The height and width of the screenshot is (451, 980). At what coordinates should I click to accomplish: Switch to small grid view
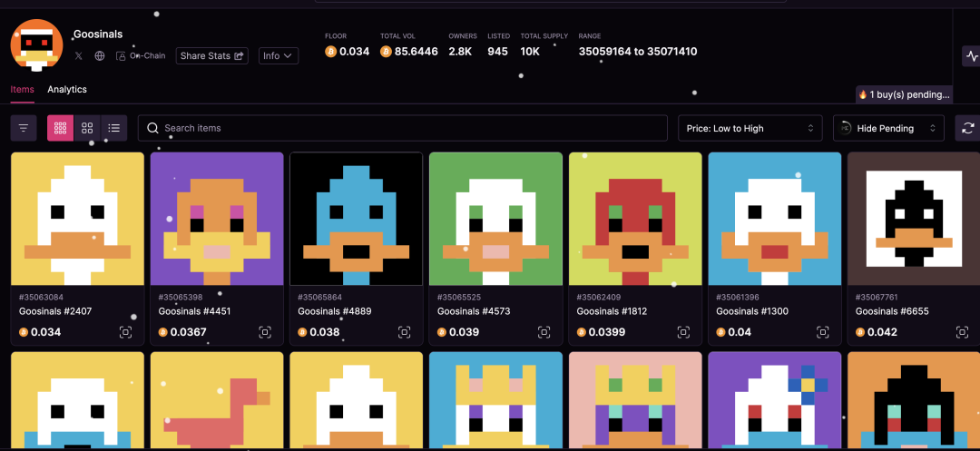coord(61,128)
